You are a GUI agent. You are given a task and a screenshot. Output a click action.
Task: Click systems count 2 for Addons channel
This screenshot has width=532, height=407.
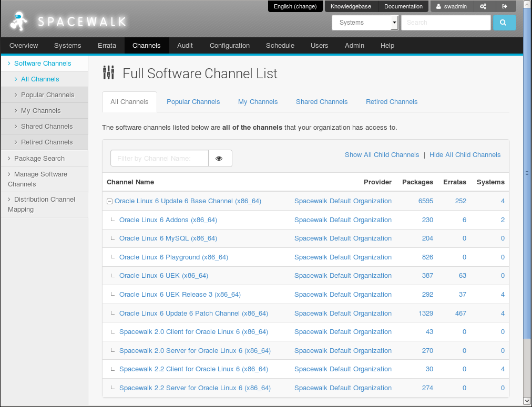(x=503, y=220)
